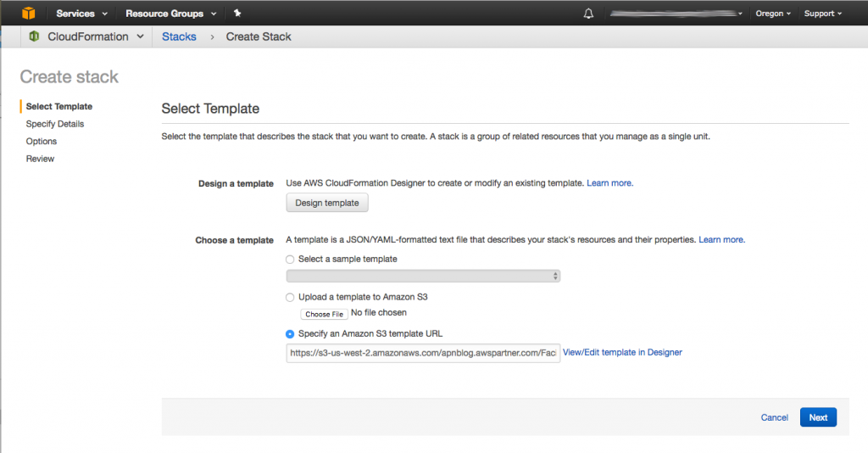Click the Design template button

coord(327,203)
